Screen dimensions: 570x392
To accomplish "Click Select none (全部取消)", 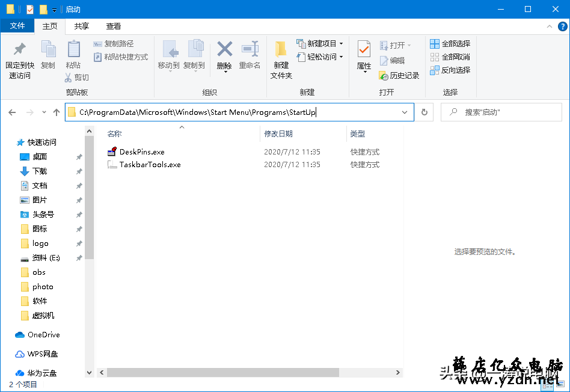I will [450, 57].
